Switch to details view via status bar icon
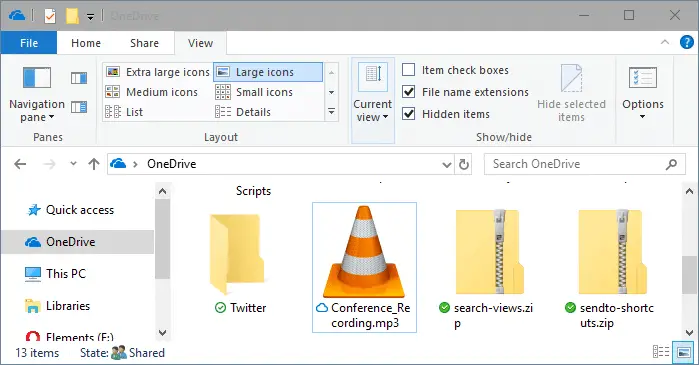The image size is (699, 365). 661,352
